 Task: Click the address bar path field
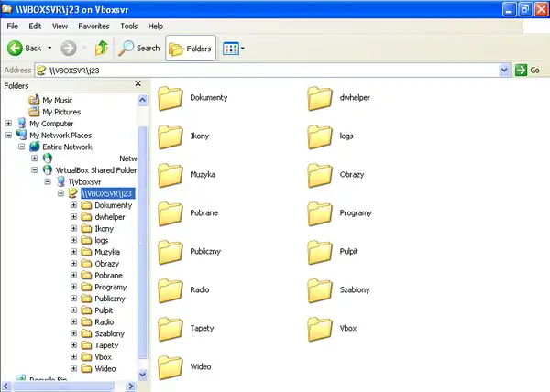[266, 70]
